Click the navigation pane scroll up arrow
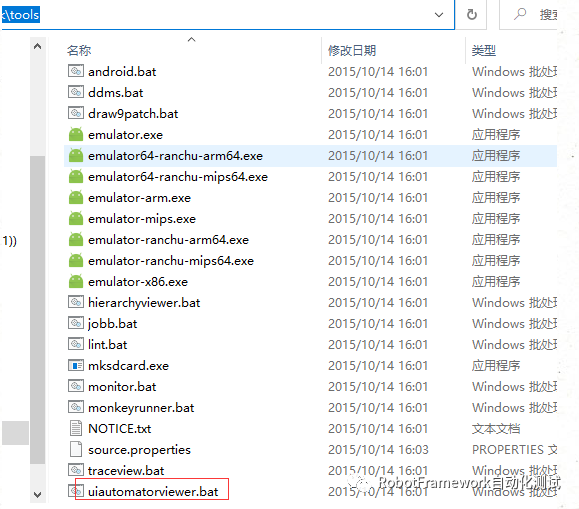 point(37,47)
